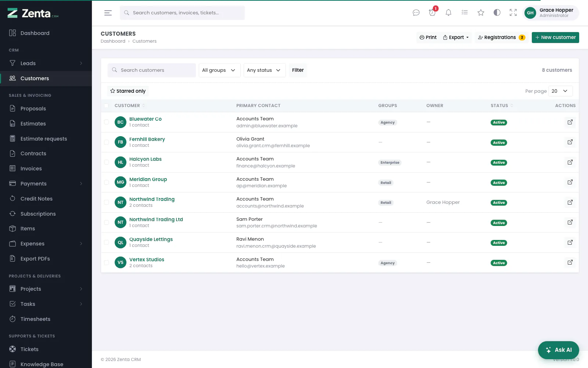Sort by the Customer column header
This screenshot has height=368, width=588.
point(130,106)
